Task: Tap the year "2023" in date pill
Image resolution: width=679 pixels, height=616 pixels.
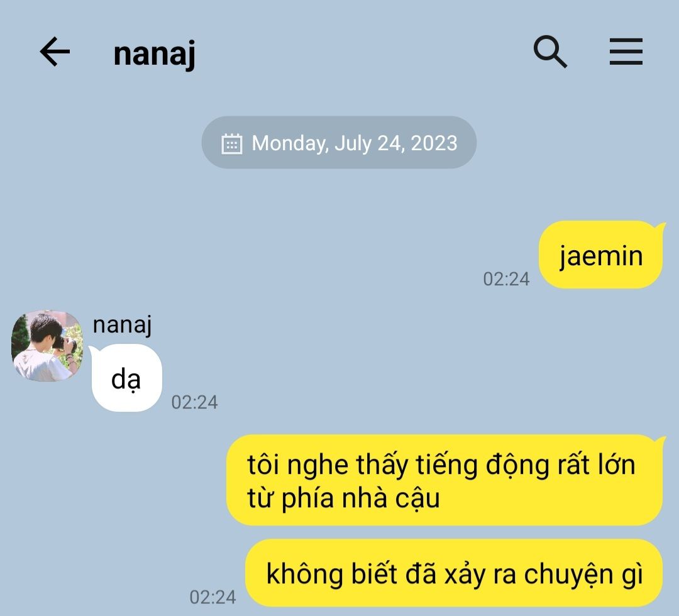Action: click(434, 143)
